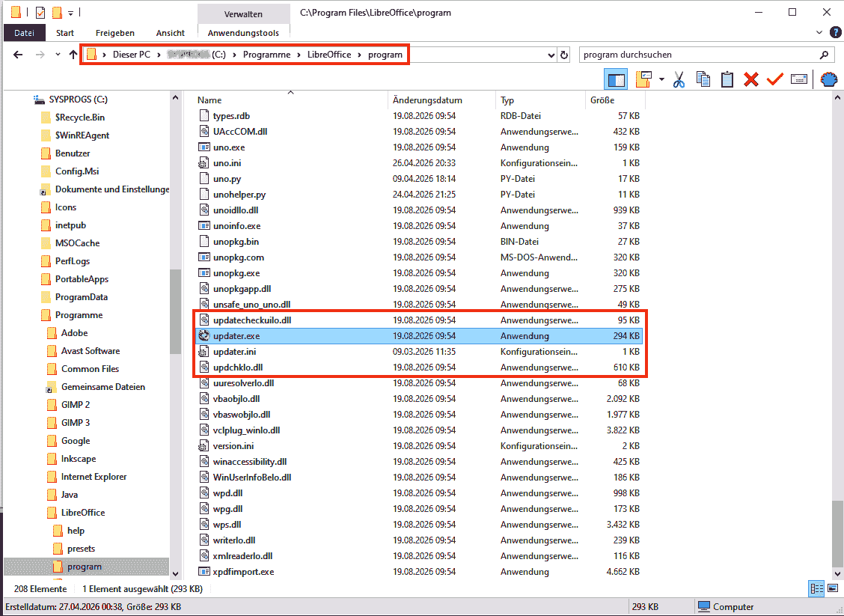Image resolution: width=844 pixels, height=616 pixels.
Task: Click the Cut scissors icon
Action: tap(679, 79)
